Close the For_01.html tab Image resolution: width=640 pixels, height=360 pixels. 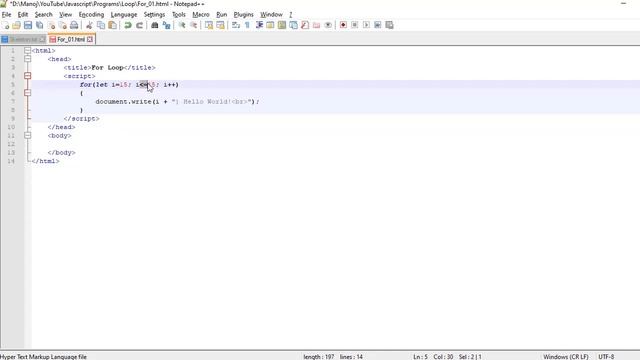coord(90,40)
